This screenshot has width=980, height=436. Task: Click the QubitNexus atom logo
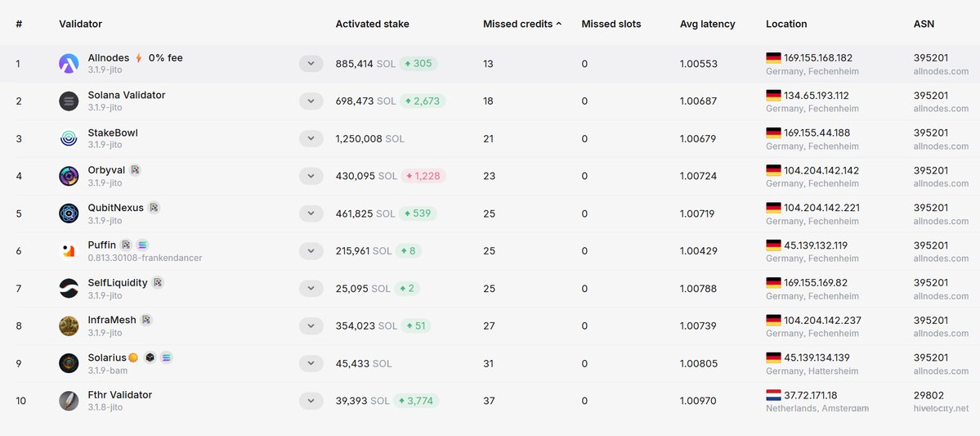(x=69, y=214)
